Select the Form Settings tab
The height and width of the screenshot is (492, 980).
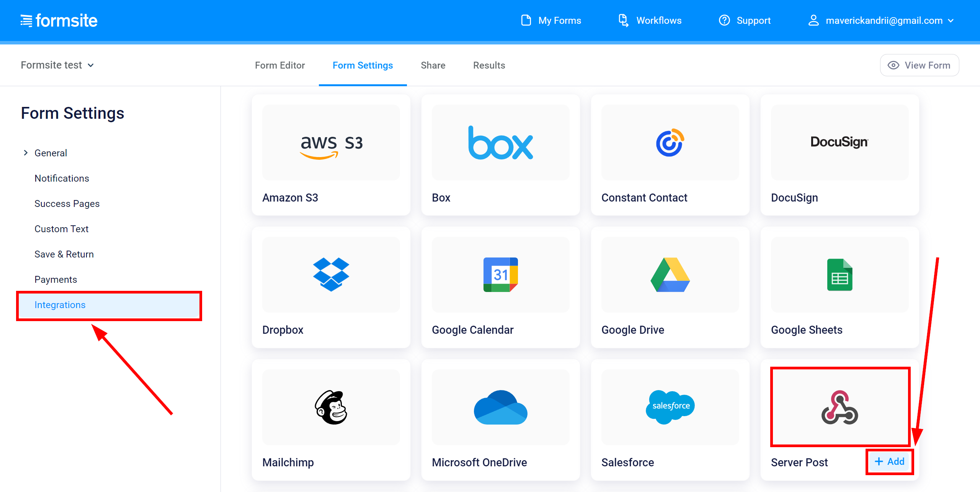tap(363, 65)
